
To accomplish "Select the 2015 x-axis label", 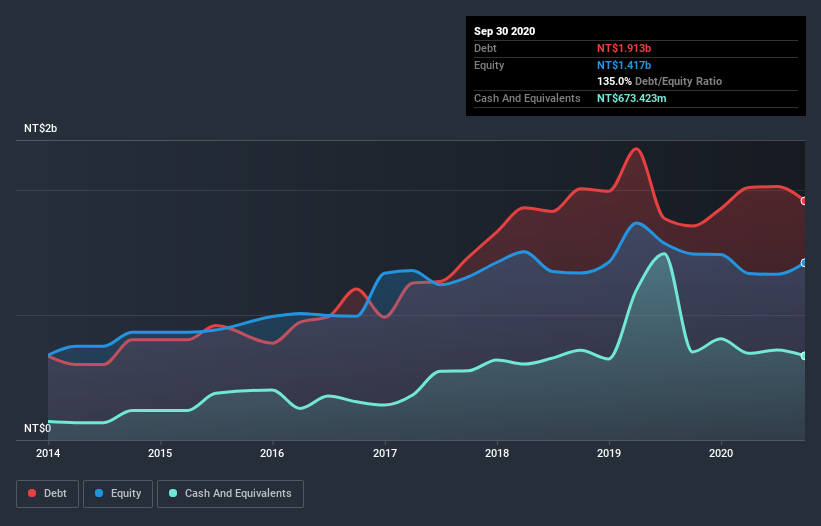I will point(160,453).
